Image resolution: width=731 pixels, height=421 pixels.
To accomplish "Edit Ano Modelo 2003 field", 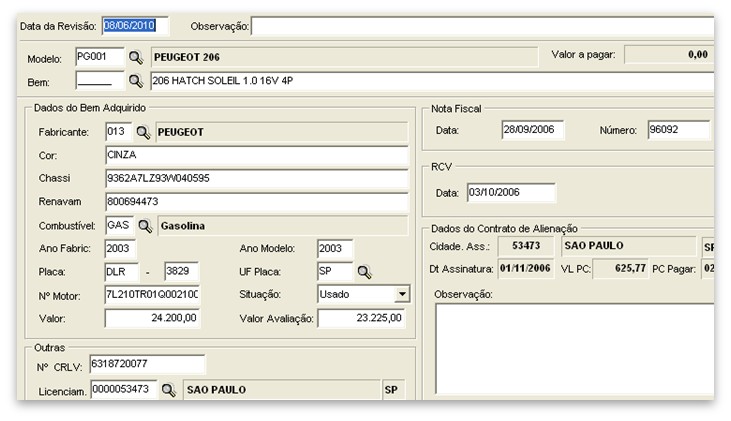I will coord(335,248).
